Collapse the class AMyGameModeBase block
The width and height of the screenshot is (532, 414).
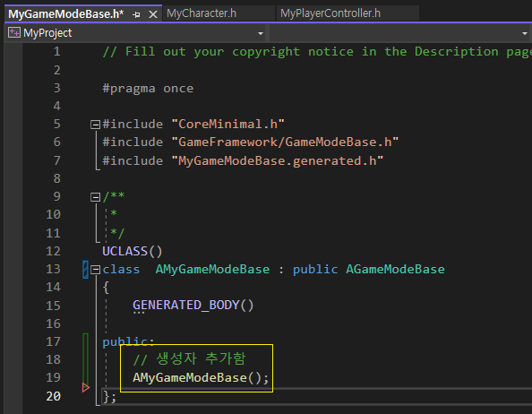pos(95,270)
